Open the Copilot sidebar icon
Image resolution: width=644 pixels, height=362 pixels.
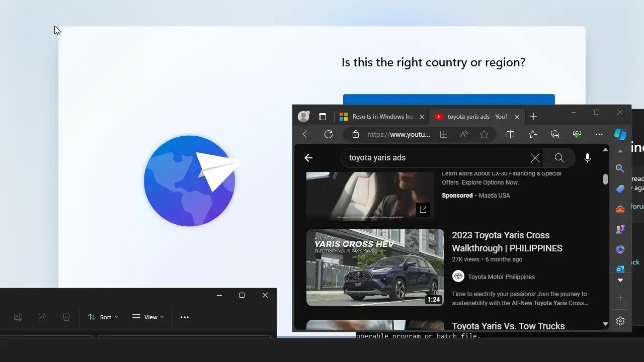tap(620, 134)
